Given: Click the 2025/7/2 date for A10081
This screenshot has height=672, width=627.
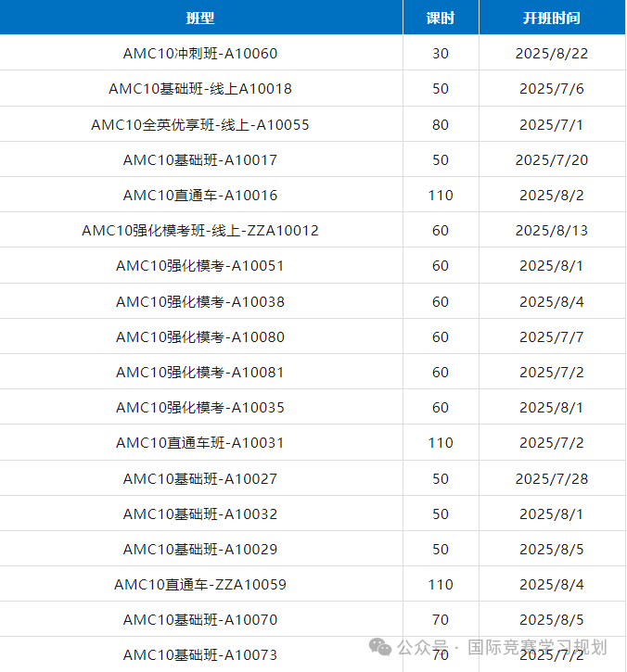Looking at the screenshot, I should (552, 372).
